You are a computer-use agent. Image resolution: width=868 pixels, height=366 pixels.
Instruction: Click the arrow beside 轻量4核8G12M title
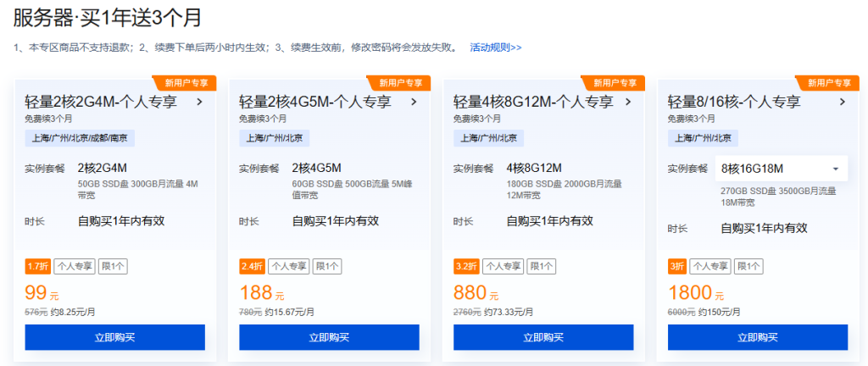point(628,102)
